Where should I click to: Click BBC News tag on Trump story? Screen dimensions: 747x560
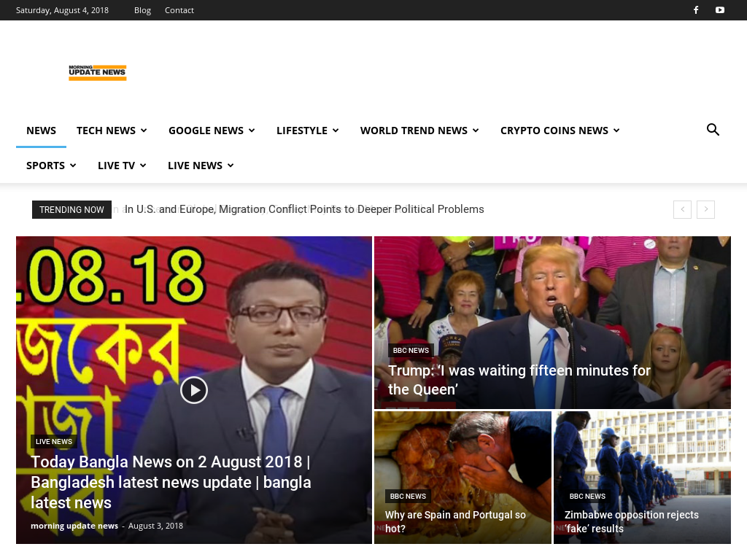[x=411, y=350]
